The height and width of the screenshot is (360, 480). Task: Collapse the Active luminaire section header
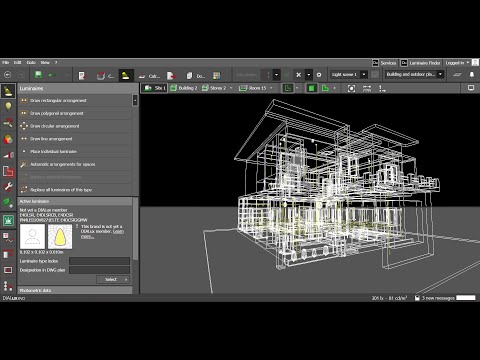coord(75,201)
